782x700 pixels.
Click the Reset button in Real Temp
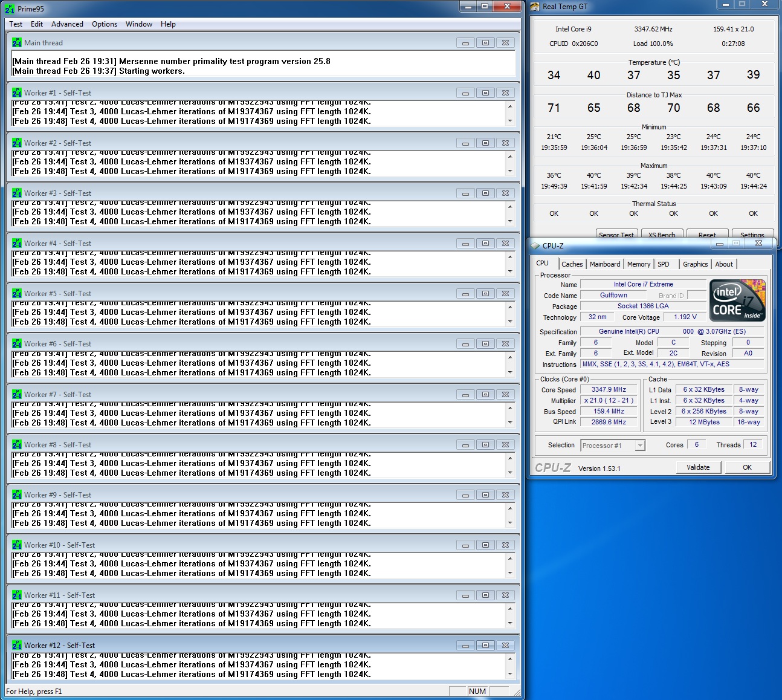pyautogui.click(x=707, y=235)
